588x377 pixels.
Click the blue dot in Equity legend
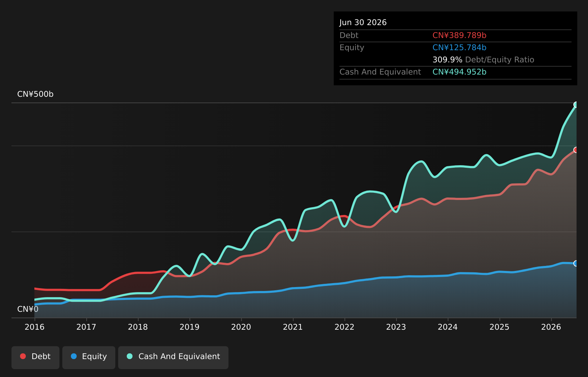(x=74, y=356)
